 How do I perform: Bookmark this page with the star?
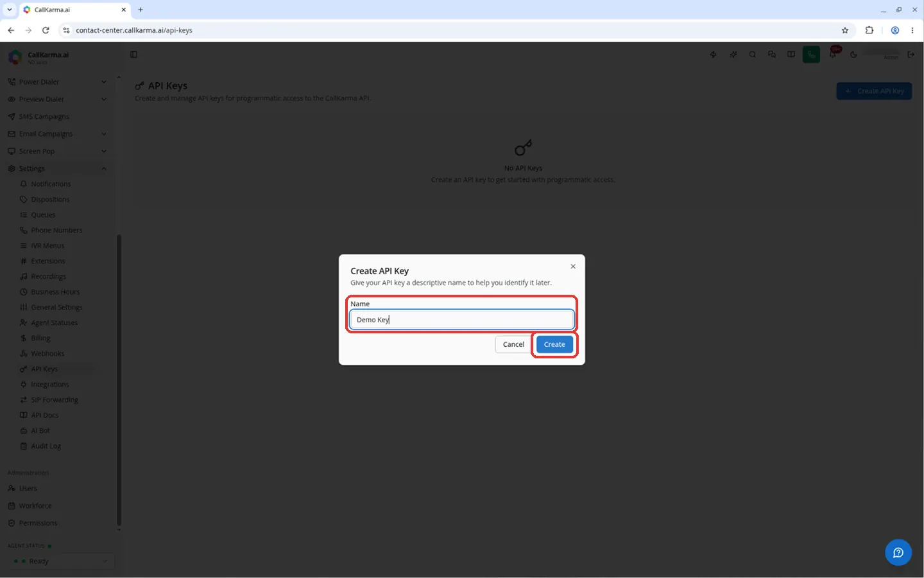pyautogui.click(x=845, y=30)
